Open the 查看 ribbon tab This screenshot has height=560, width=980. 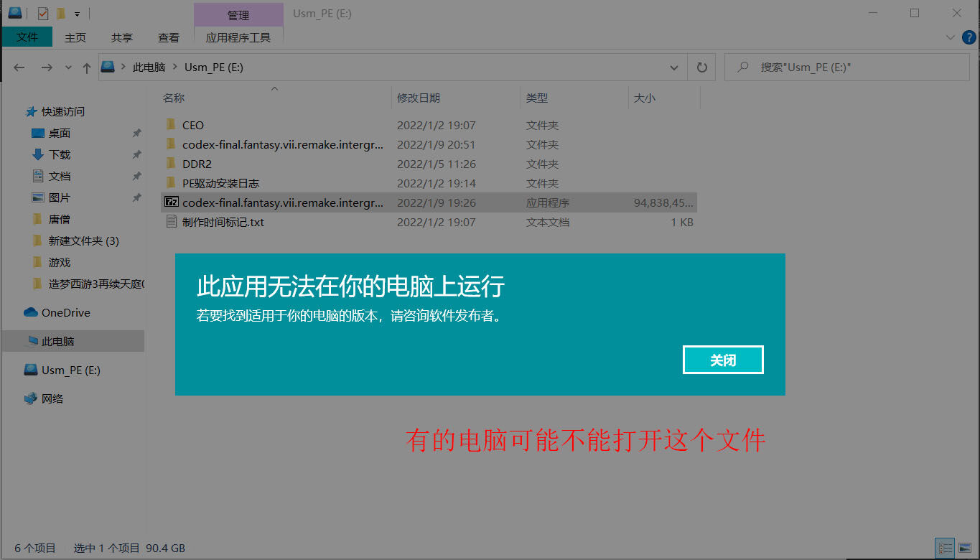(169, 37)
